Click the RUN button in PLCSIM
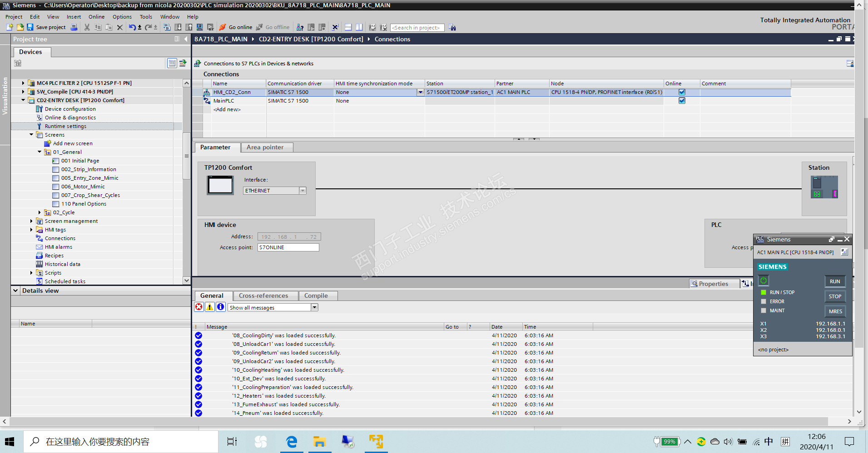 coord(835,281)
